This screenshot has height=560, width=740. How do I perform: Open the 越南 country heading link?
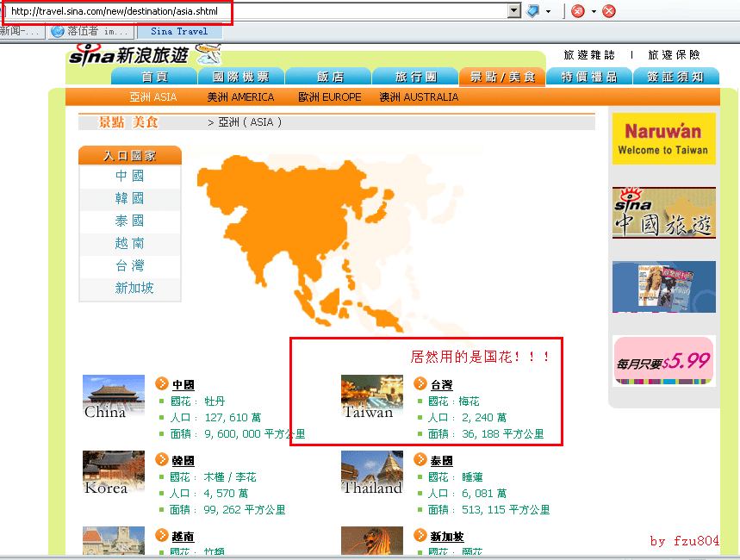pyautogui.click(x=183, y=537)
